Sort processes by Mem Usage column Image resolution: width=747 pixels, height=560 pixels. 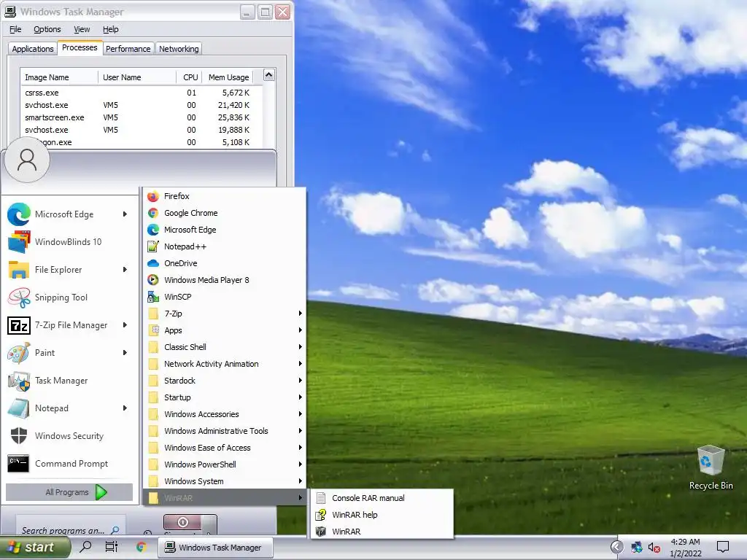pos(228,77)
